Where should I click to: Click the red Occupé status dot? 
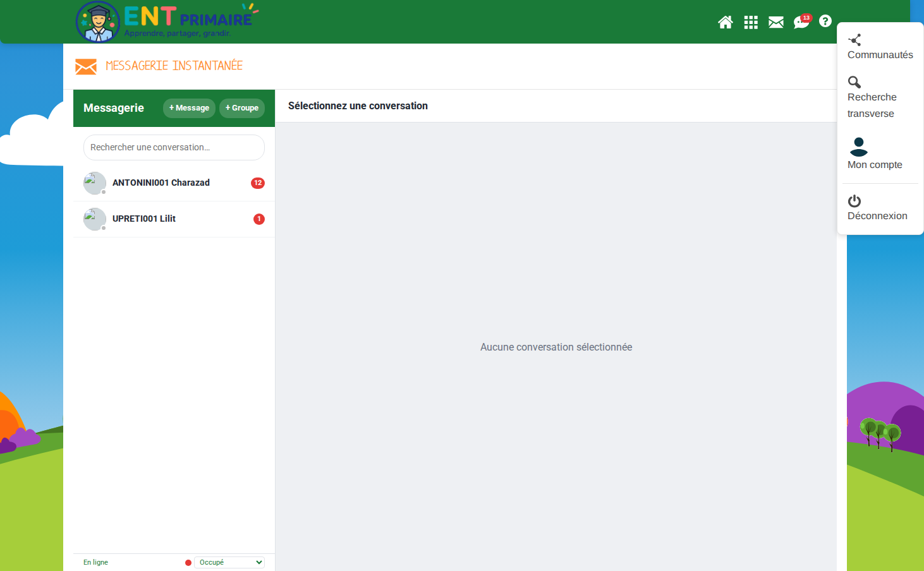click(188, 563)
